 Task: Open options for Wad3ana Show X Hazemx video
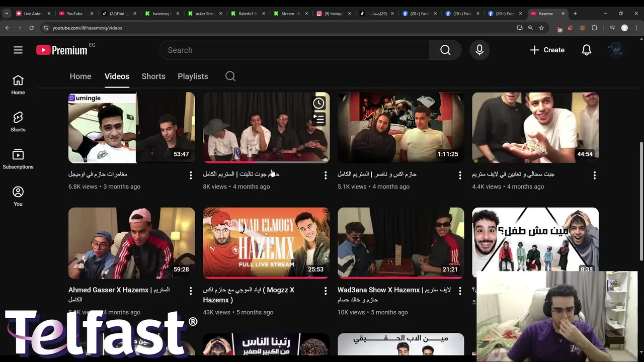click(x=460, y=291)
